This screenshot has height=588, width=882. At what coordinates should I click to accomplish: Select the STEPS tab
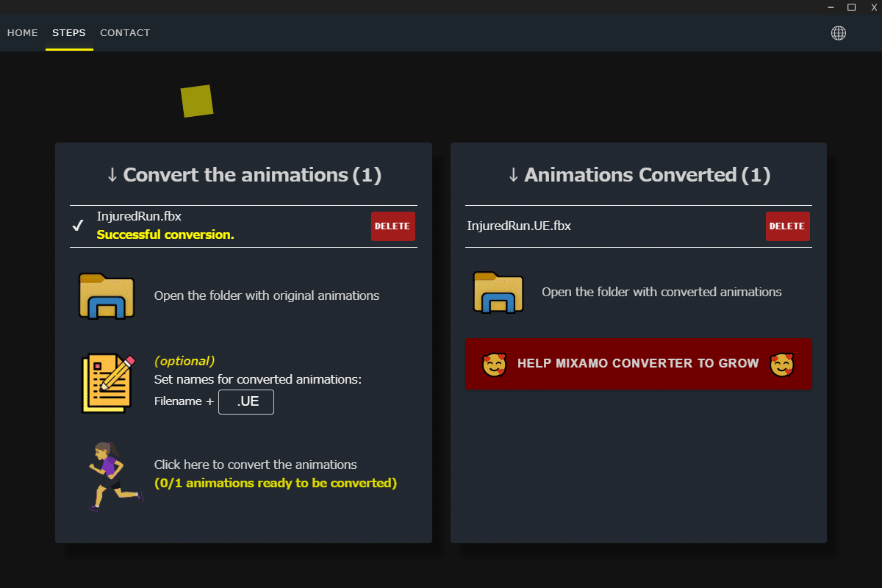[69, 33]
